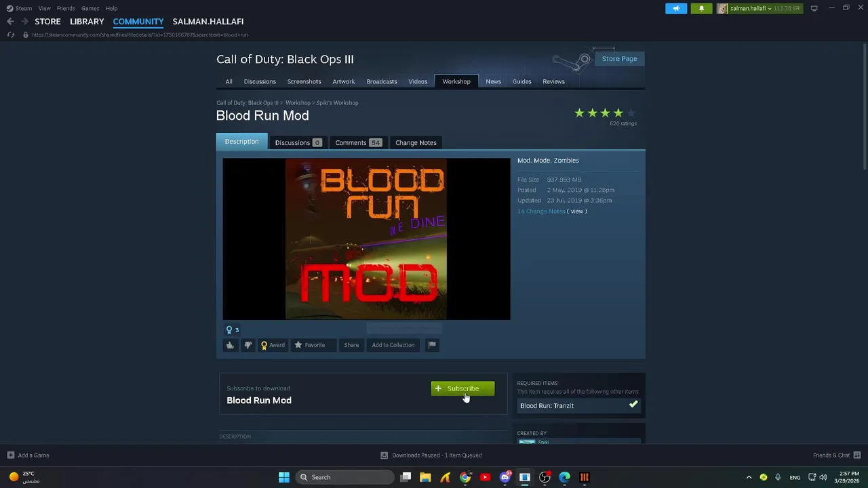
Task: Open notifications bell icon
Action: [701, 8]
